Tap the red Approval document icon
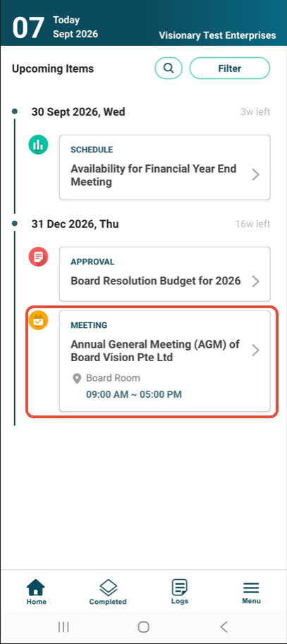The height and width of the screenshot is (644, 287). (38, 257)
